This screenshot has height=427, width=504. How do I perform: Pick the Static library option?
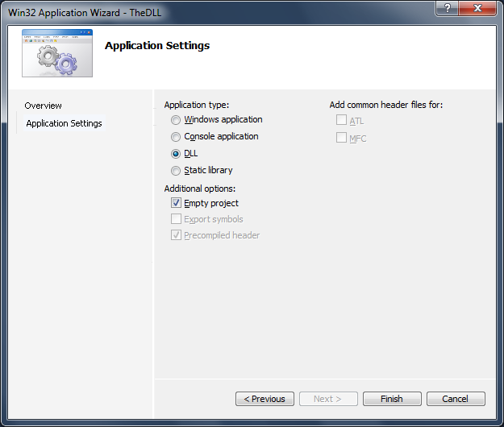[x=176, y=171]
